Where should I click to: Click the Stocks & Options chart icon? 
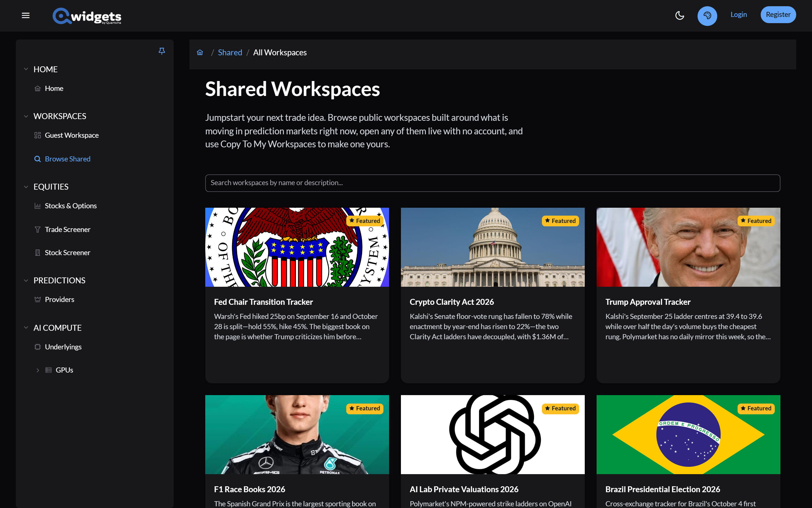tap(37, 206)
